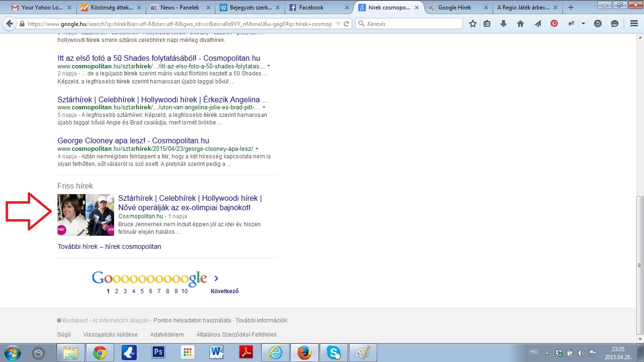Expand the address bar history dropdown

click(x=338, y=24)
